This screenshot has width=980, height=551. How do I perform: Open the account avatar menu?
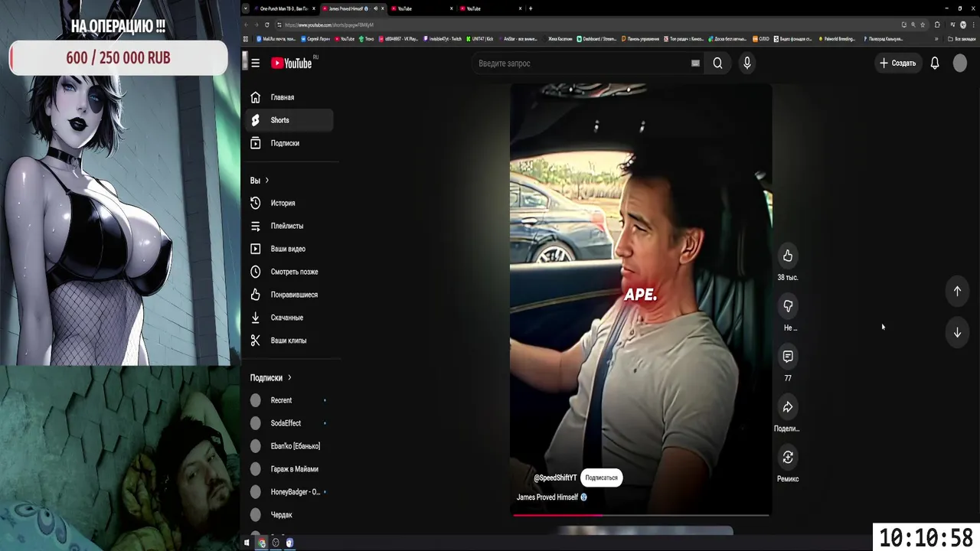pyautogui.click(x=960, y=64)
